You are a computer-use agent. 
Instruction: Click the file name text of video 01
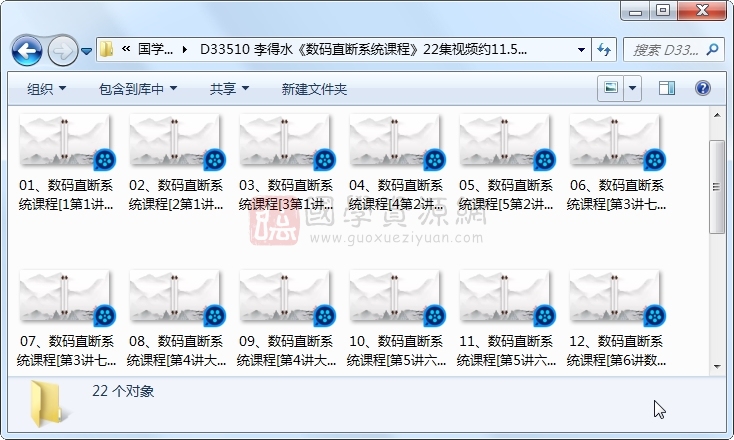tap(66, 195)
